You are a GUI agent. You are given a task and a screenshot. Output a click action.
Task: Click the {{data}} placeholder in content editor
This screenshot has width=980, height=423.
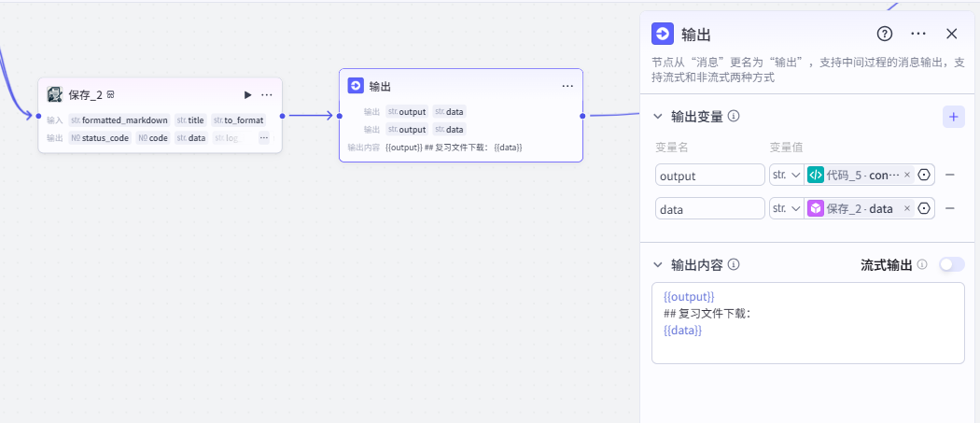coord(682,330)
